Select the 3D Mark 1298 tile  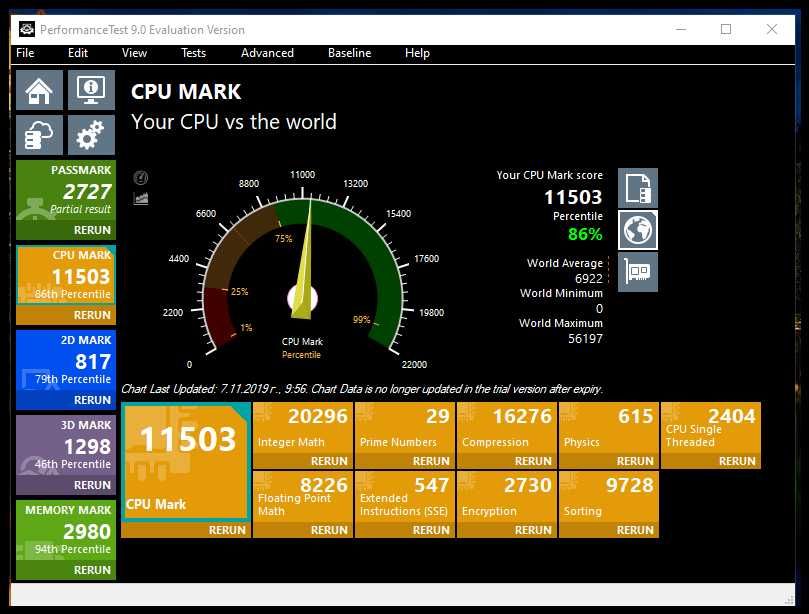[x=66, y=446]
